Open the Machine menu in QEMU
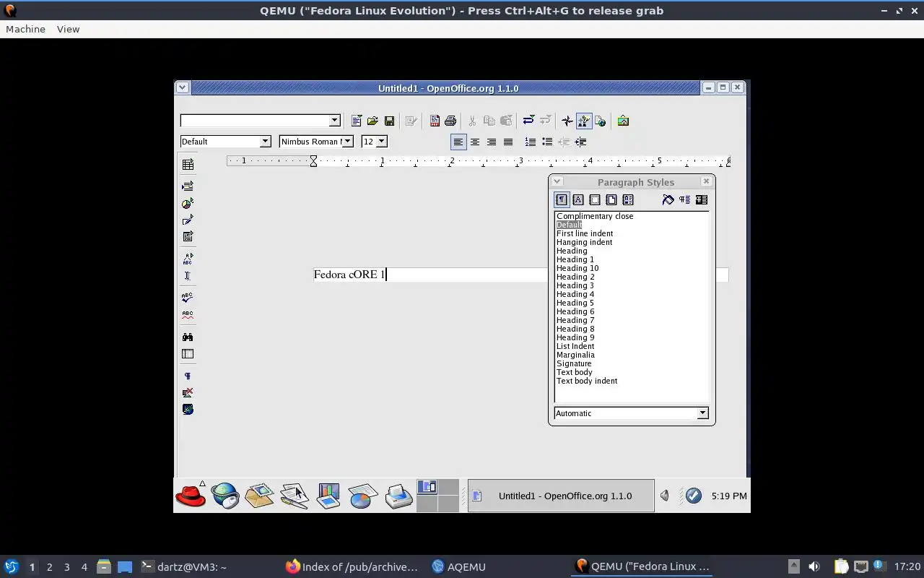Viewport: 924px width, 578px height. click(x=25, y=29)
